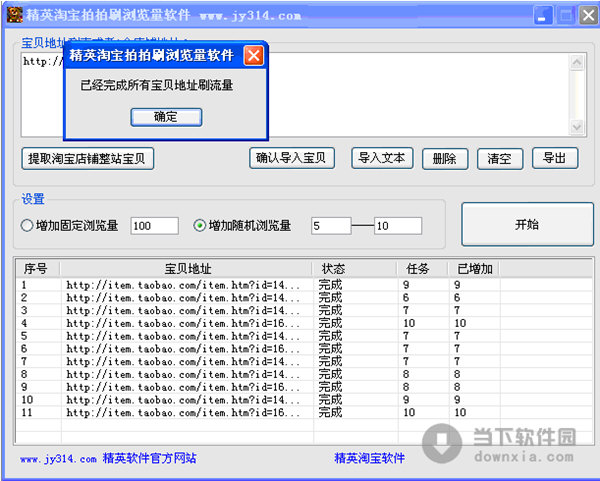Click 导入文本 button

[382, 158]
